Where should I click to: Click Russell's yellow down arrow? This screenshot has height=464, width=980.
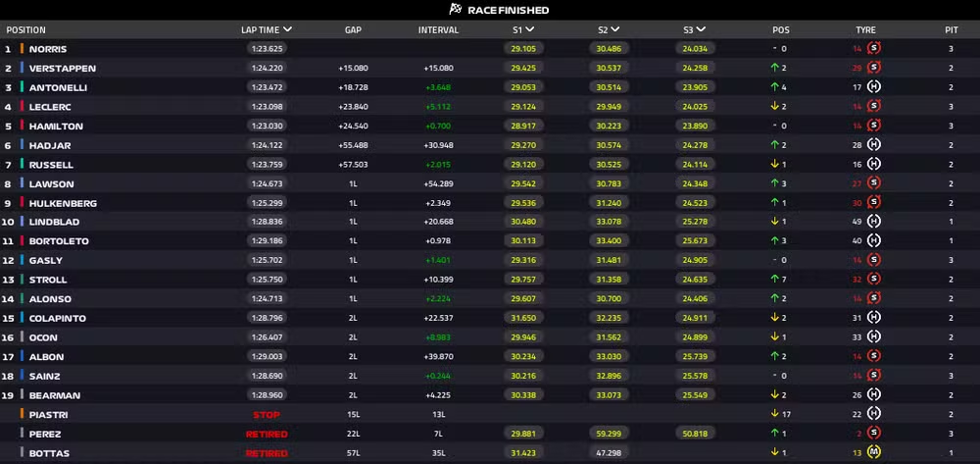(774, 165)
